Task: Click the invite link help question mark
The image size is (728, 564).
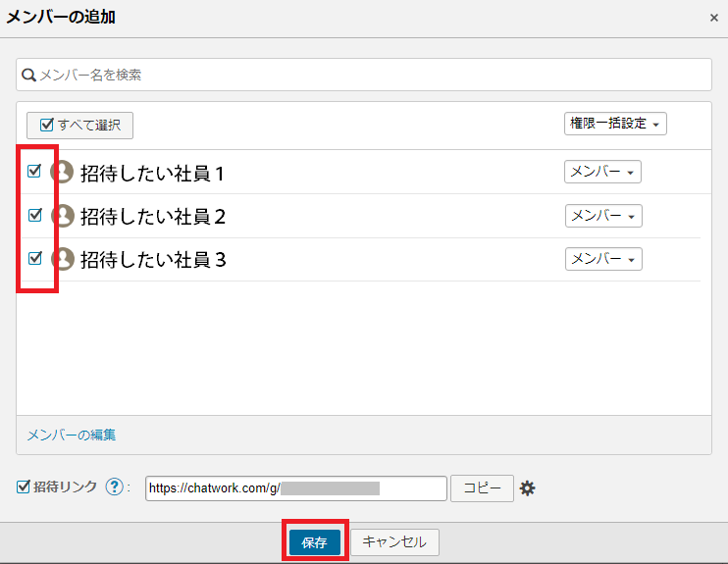Action: [x=114, y=487]
